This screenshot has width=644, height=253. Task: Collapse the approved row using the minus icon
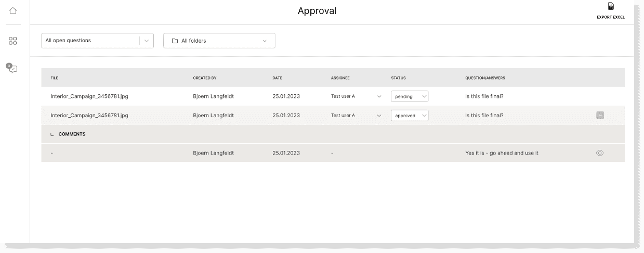599,116
